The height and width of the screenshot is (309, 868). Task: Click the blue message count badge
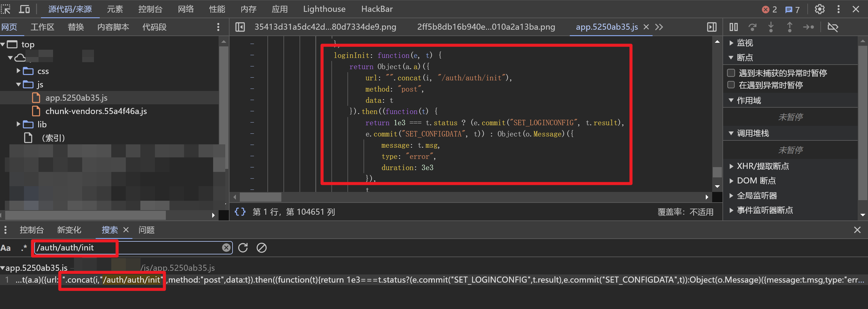point(792,9)
